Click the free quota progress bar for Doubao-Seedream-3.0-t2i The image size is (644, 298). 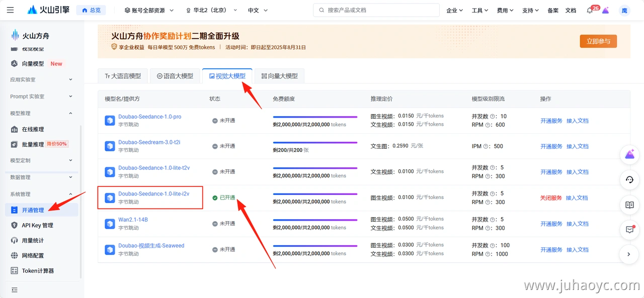tap(315, 142)
